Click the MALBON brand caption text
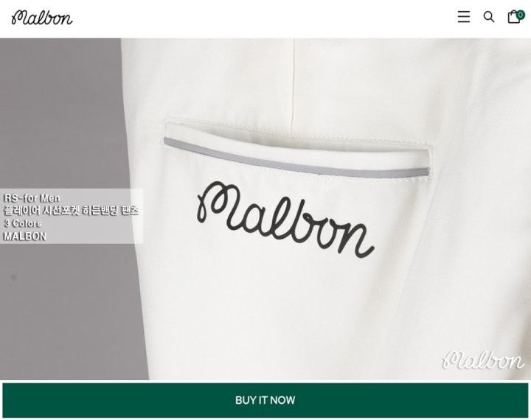531x420 pixels. coord(25,237)
